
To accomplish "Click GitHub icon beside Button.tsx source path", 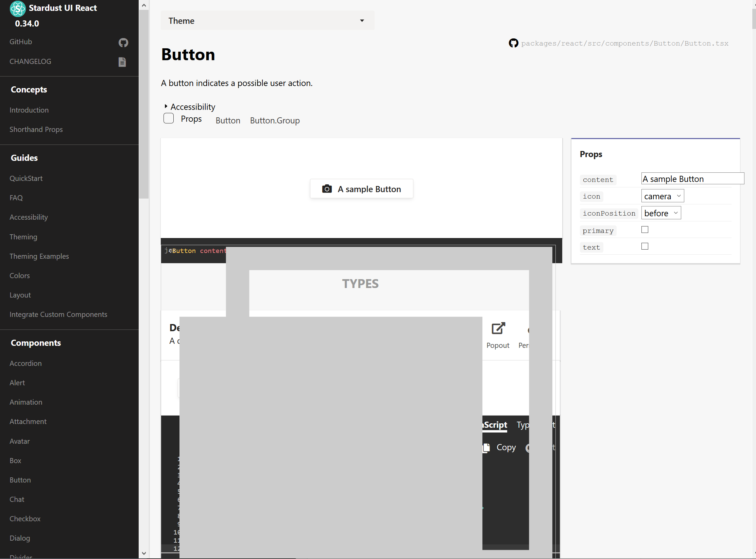I will click(x=513, y=43).
